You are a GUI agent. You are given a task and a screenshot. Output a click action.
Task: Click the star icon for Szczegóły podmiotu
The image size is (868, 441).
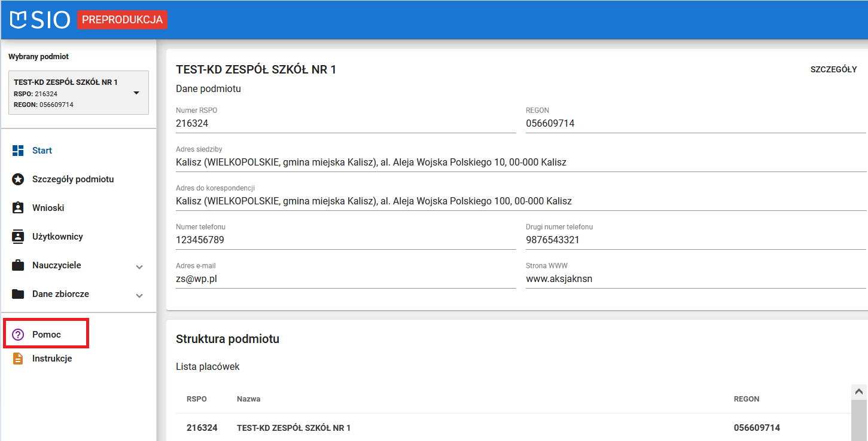coord(18,179)
